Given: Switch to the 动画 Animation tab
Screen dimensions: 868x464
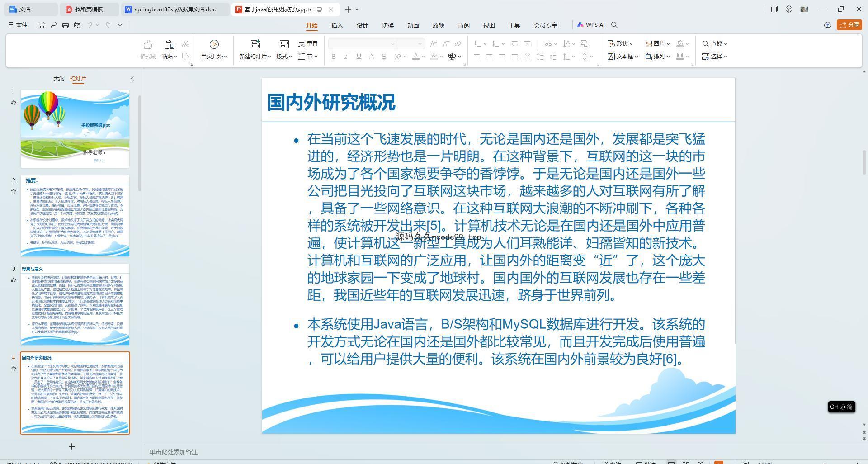Looking at the screenshot, I should tap(413, 25).
